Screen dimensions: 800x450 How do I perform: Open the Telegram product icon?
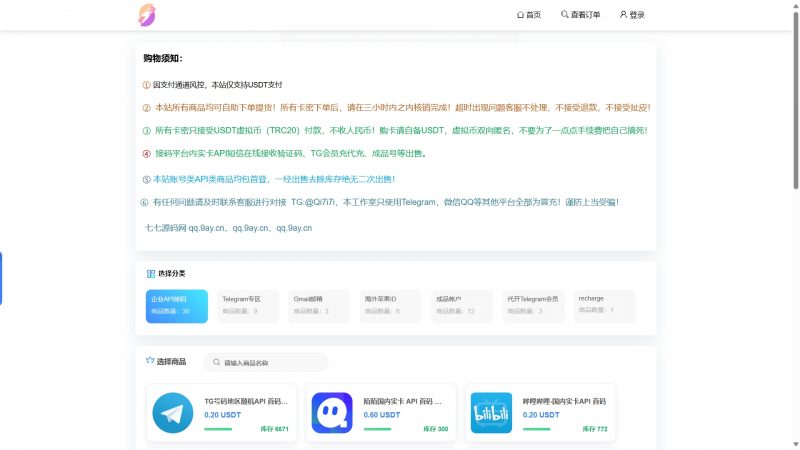pos(172,413)
